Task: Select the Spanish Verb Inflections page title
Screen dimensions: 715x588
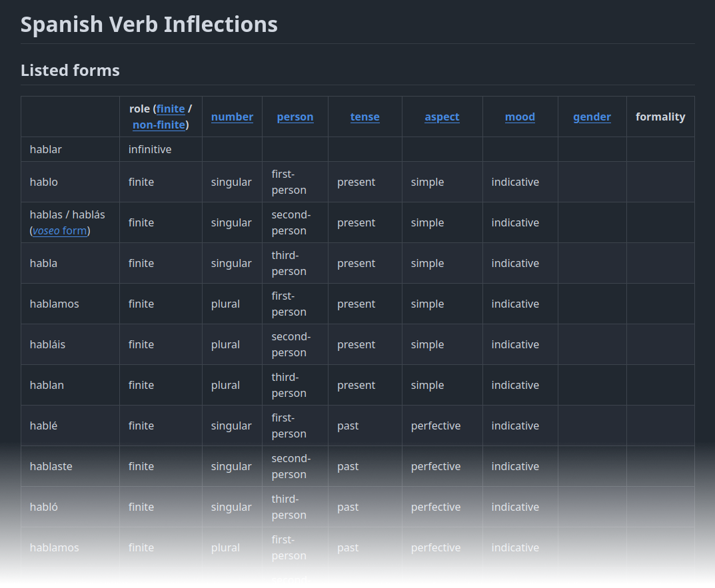Action: coord(149,24)
